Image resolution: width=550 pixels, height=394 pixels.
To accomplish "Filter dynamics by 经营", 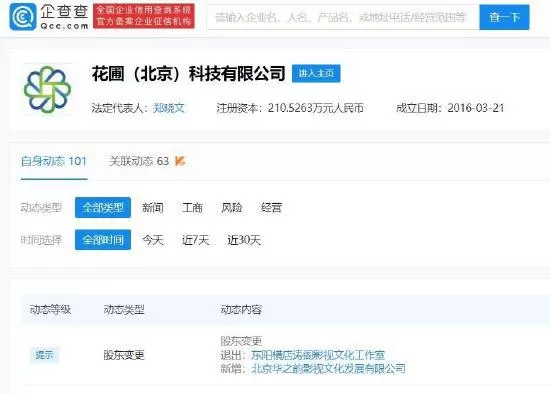I will point(271,208).
